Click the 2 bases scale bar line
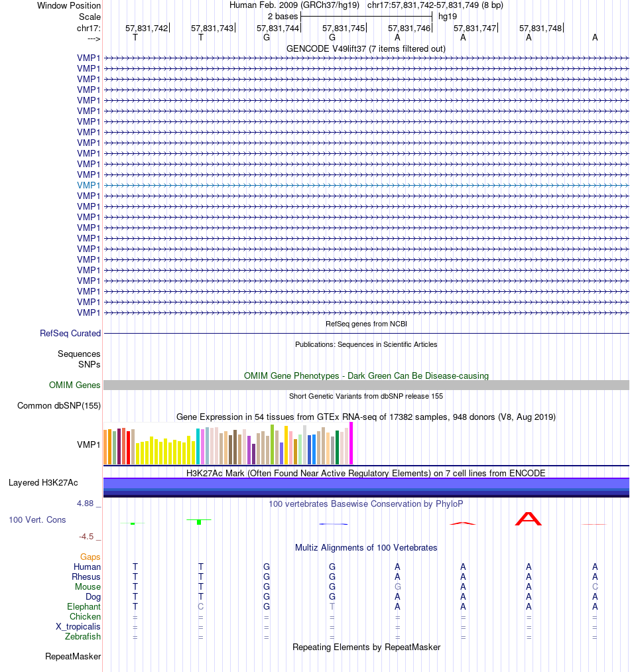 [x=367, y=17]
